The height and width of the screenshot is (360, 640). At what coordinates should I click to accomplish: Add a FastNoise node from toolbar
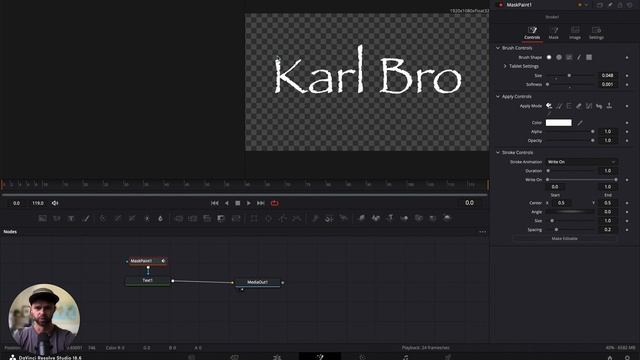(57, 218)
